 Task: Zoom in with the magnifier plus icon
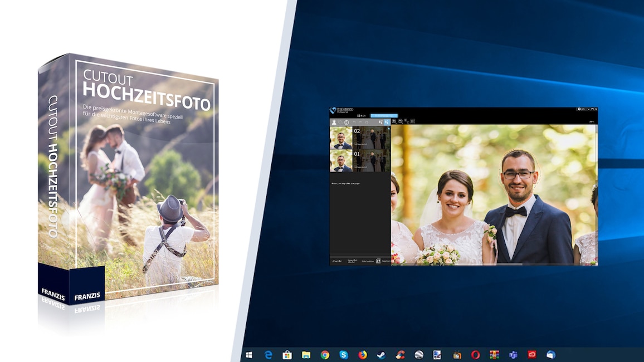394,121
